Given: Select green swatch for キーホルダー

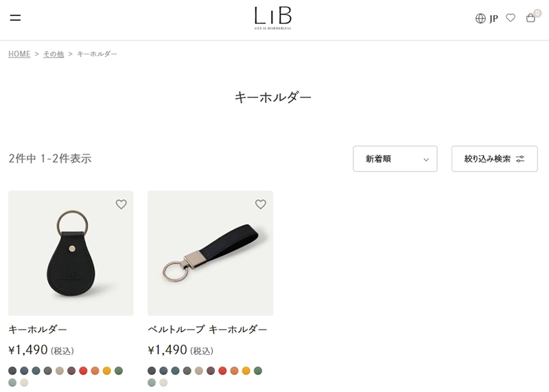Looking at the screenshot, I should [x=119, y=371].
